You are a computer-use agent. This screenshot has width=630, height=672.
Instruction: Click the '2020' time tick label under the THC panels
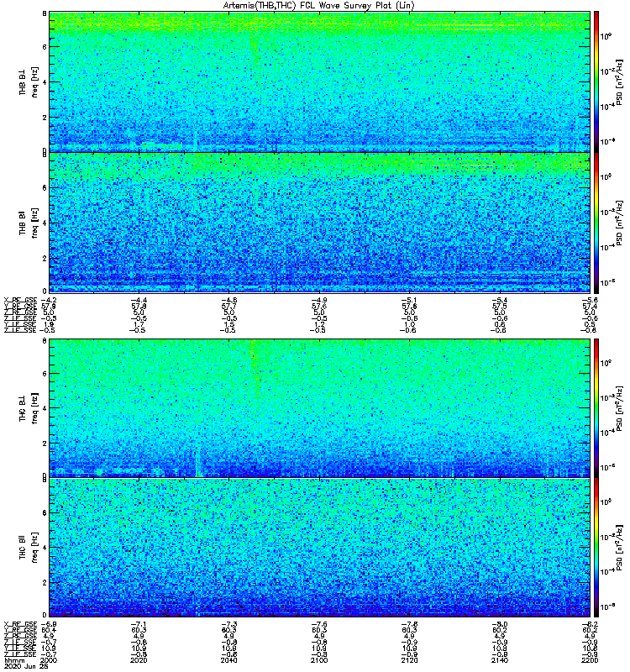point(138,660)
